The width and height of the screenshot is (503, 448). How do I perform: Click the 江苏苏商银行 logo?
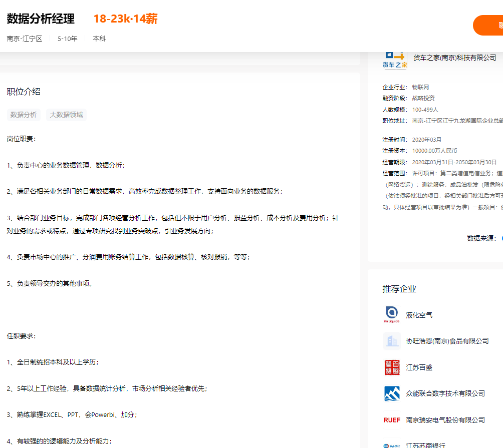(392, 444)
